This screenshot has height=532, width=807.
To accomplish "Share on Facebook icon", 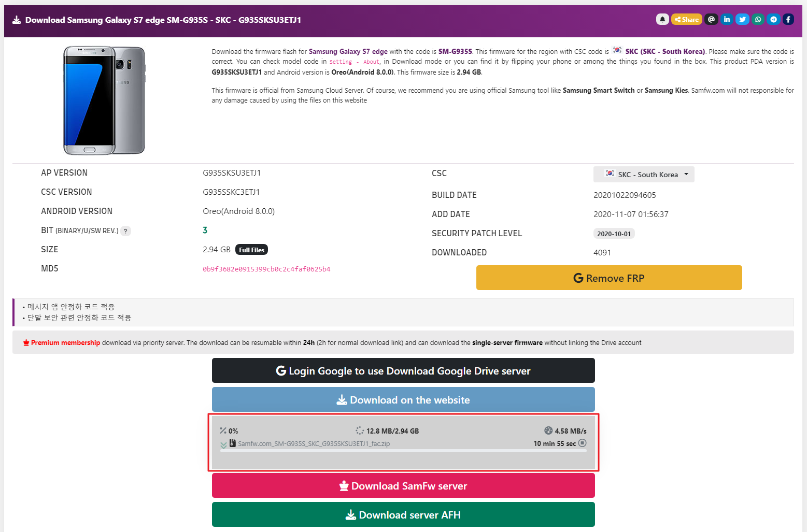I will coord(788,19).
